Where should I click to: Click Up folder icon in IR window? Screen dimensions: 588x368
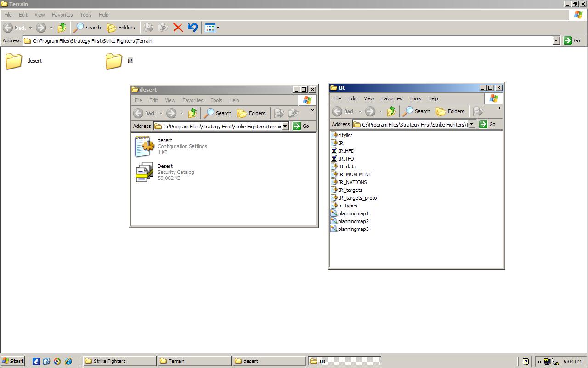pos(391,111)
